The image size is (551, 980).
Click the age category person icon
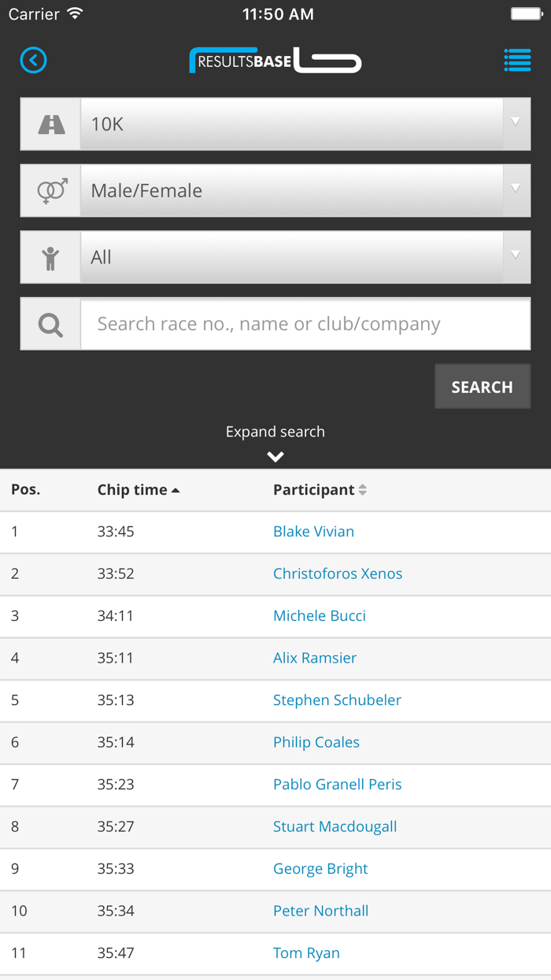click(x=50, y=257)
